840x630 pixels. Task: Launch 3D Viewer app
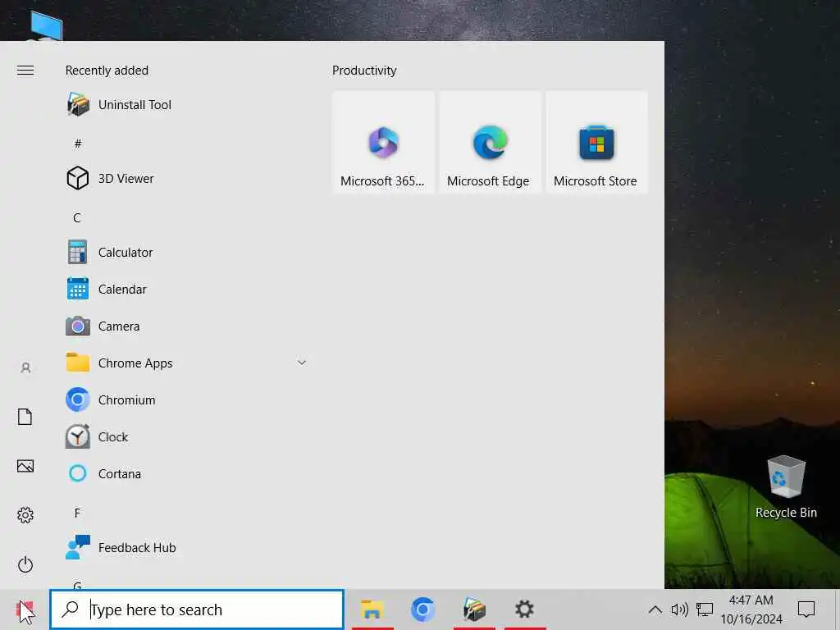pyautogui.click(x=185, y=178)
